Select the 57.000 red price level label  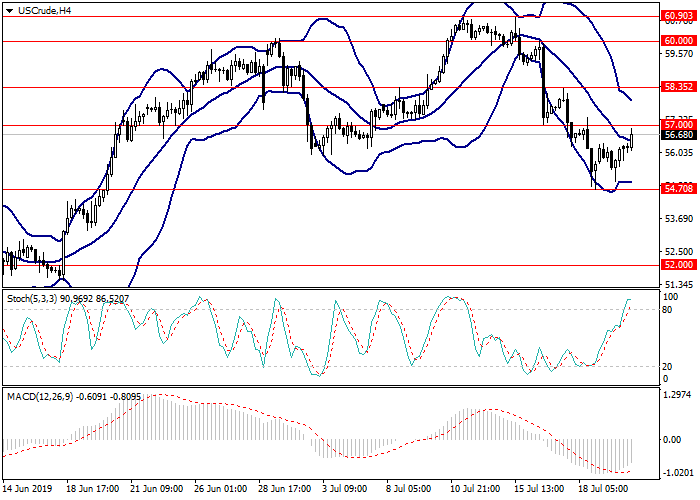678,125
